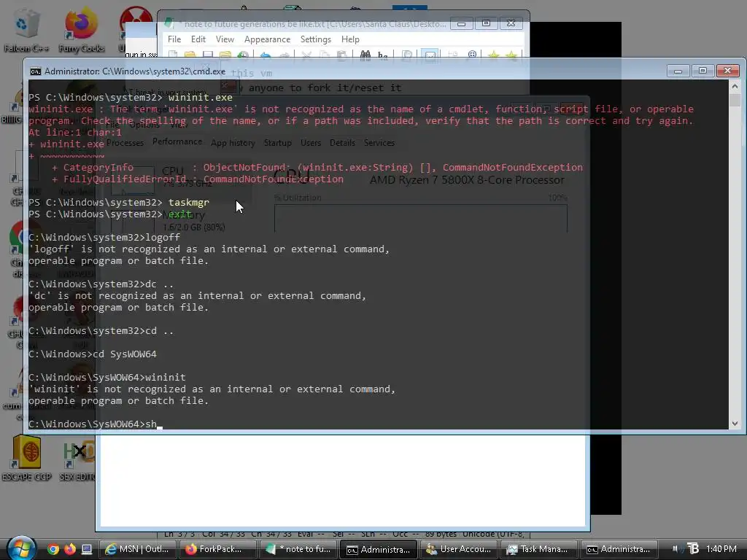Click the 'C:\Windows>cd SysWOW64' line in cmd

93,354
